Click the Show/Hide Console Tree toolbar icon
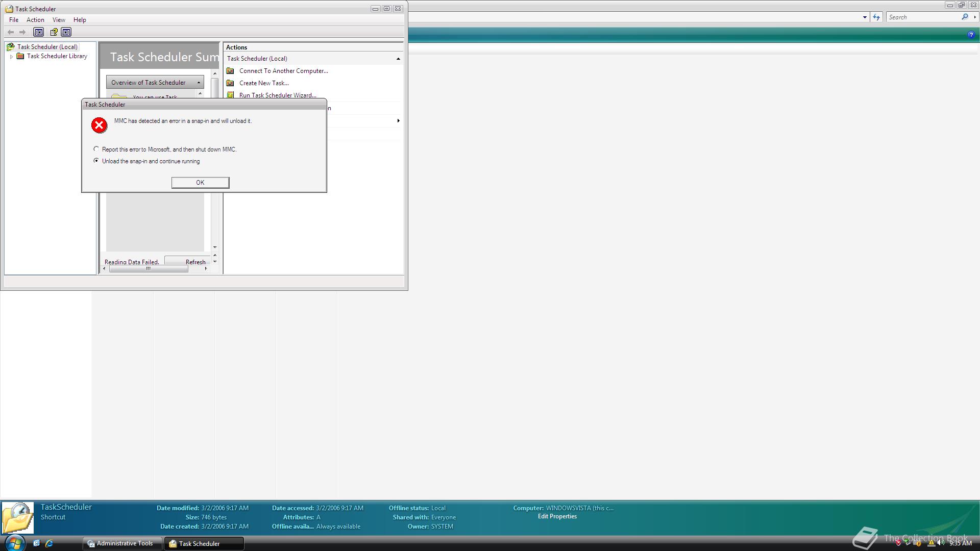Screen dimensions: 980x551 coord(38,32)
